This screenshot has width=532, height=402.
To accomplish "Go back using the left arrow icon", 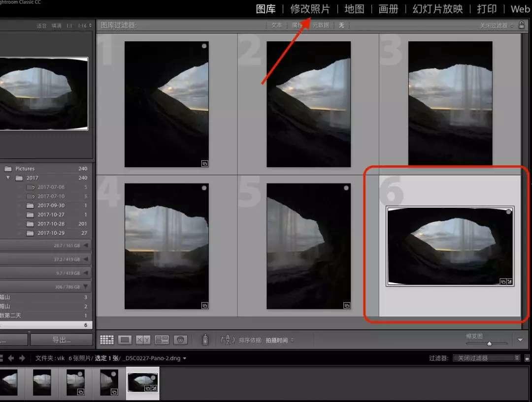I will (11, 358).
